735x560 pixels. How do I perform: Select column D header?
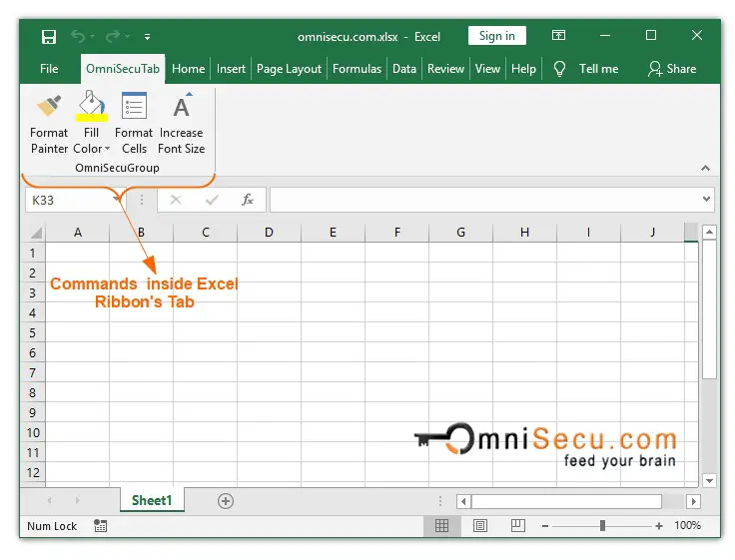269,232
